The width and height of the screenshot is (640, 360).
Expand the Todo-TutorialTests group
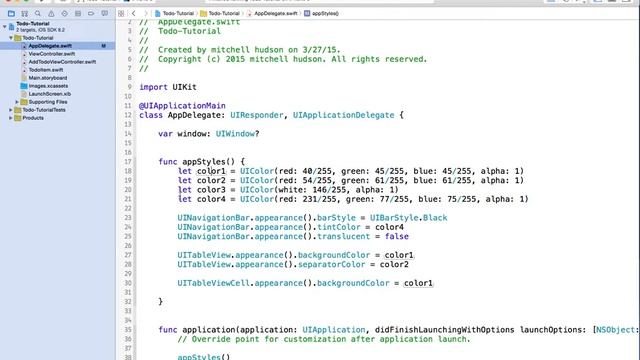[11, 110]
